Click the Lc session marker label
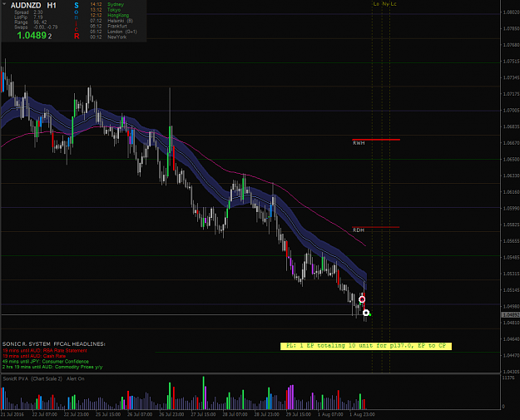Viewport: 520px width, 420px height. [394, 4]
